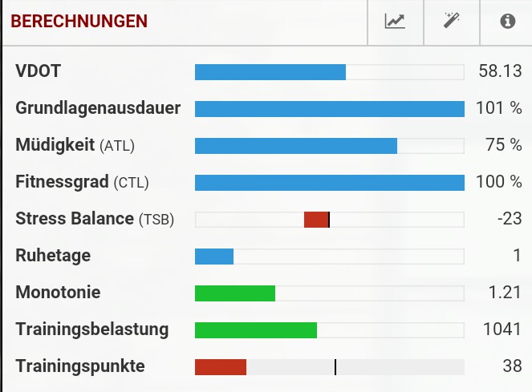The height and width of the screenshot is (392, 532).
Task: Click the VDOT label
Action: tap(39, 71)
